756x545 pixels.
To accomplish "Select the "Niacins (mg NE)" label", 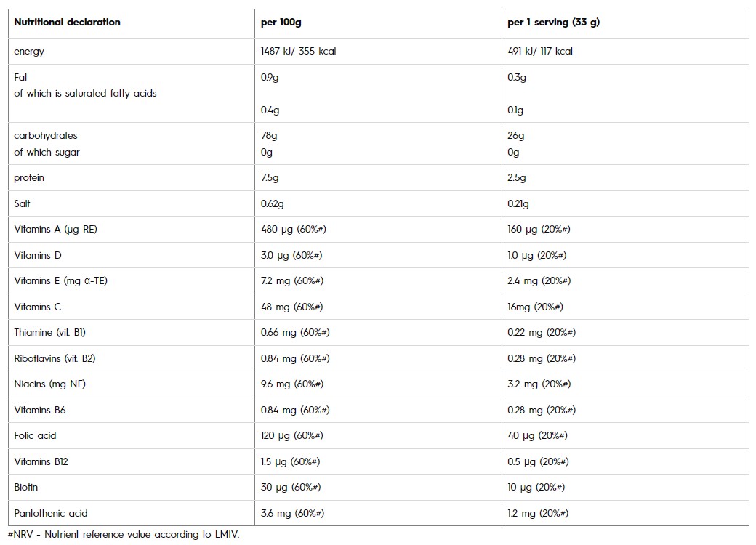I will (x=49, y=384).
